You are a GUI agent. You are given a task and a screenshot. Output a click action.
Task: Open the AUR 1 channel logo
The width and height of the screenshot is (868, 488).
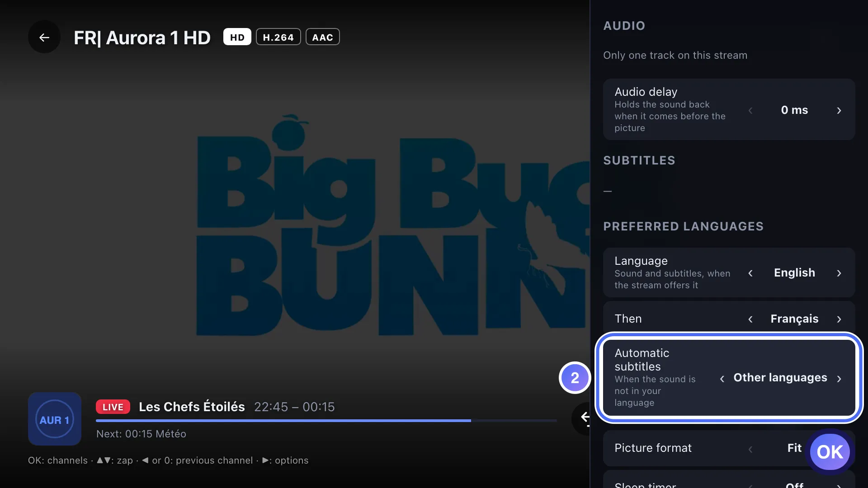(55, 419)
